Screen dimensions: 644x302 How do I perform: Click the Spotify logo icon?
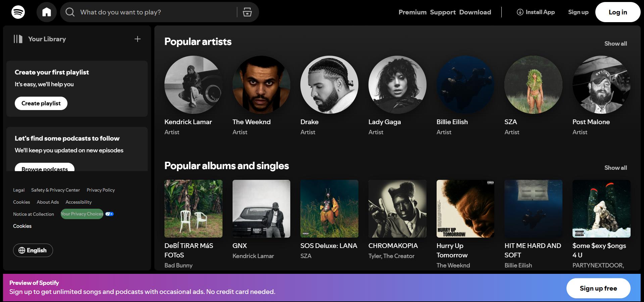click(x=18, y=12)
